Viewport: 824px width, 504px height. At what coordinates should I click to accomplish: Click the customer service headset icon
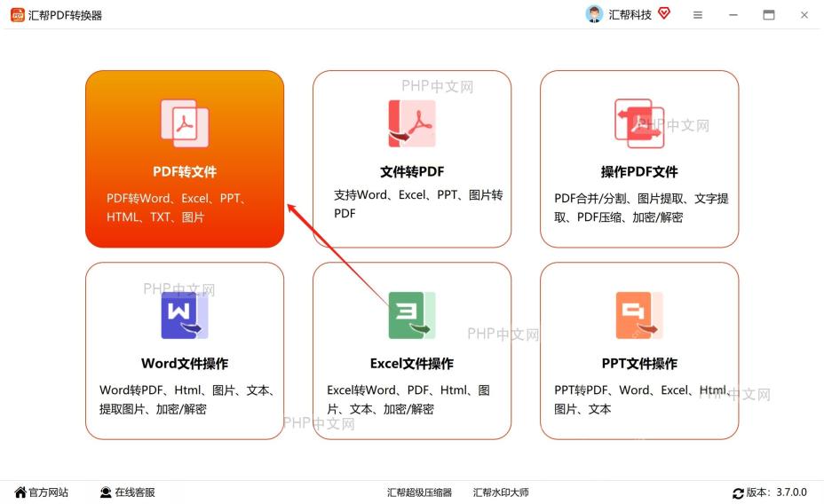pos(106,492)
